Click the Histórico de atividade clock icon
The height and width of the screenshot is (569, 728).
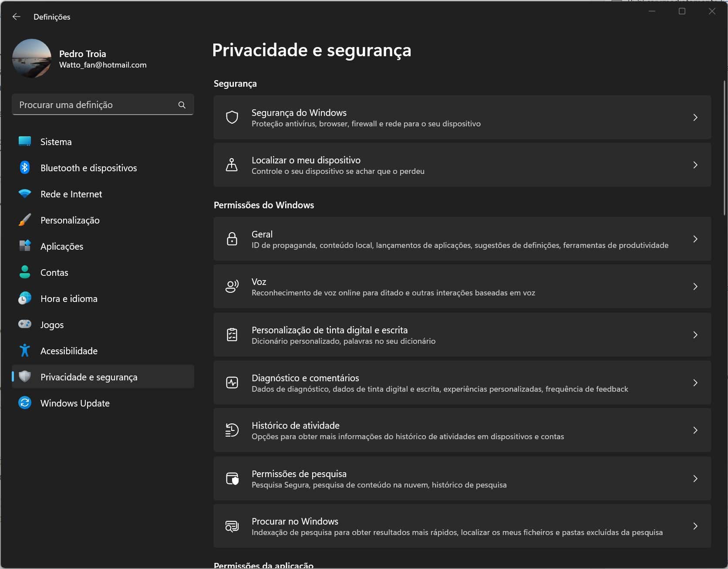(232, 430)
